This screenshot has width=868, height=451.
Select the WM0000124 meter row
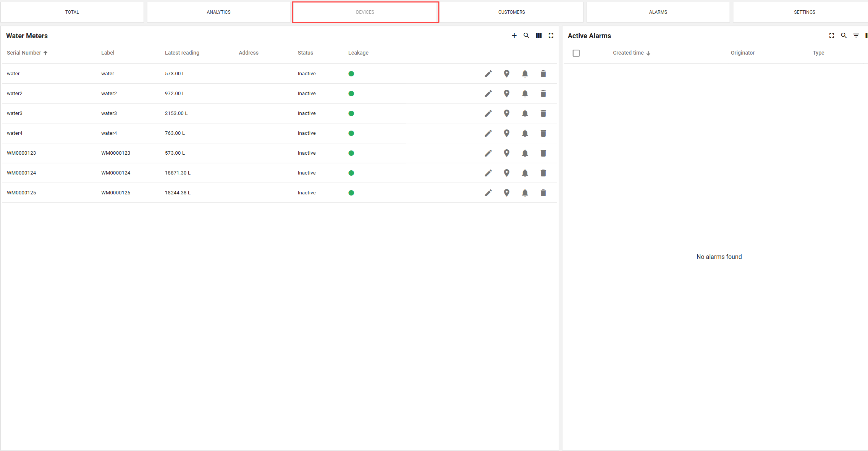21,173
